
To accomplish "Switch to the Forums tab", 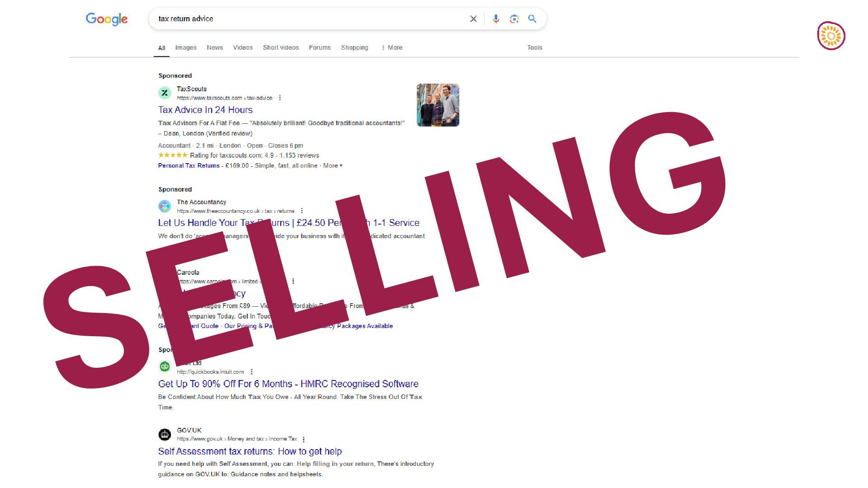I will coord(320,47).
